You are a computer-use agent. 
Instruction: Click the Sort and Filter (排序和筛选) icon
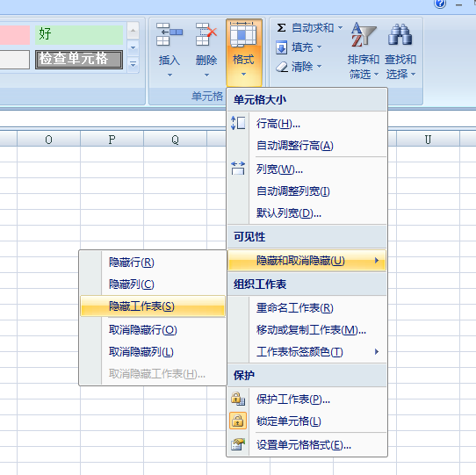363,34
